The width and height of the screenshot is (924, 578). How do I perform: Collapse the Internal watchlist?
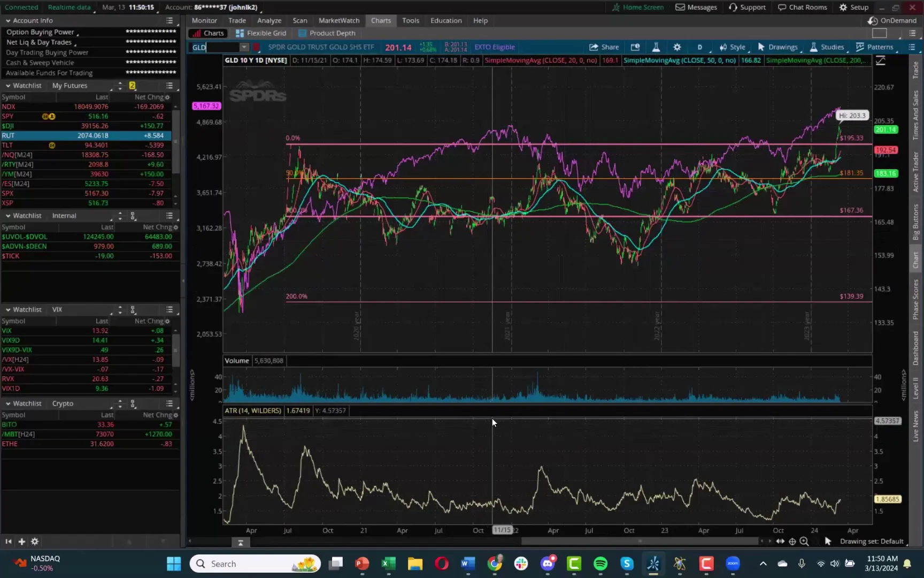(x=8, y=216)
